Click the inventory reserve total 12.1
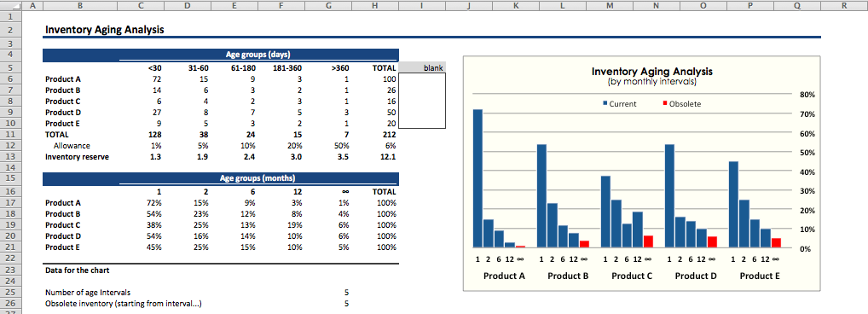The width and height of the screenshot is (868, 314). 389,157
